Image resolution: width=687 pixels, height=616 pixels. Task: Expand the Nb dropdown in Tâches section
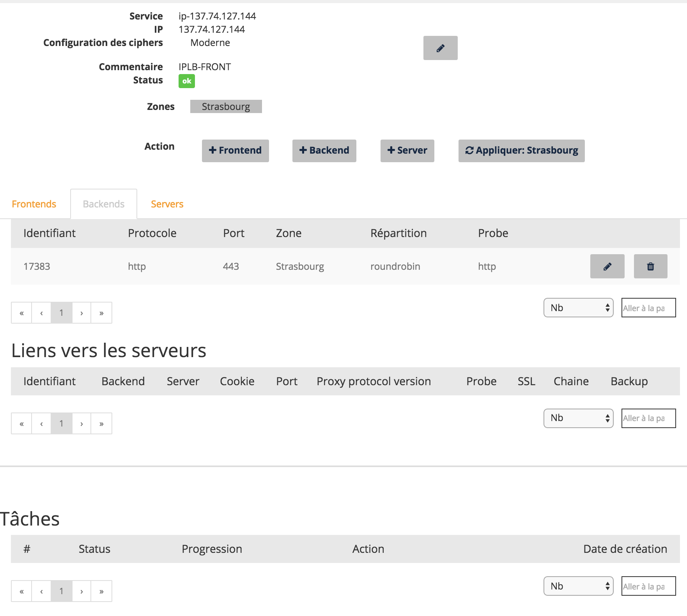pos(578,586)
